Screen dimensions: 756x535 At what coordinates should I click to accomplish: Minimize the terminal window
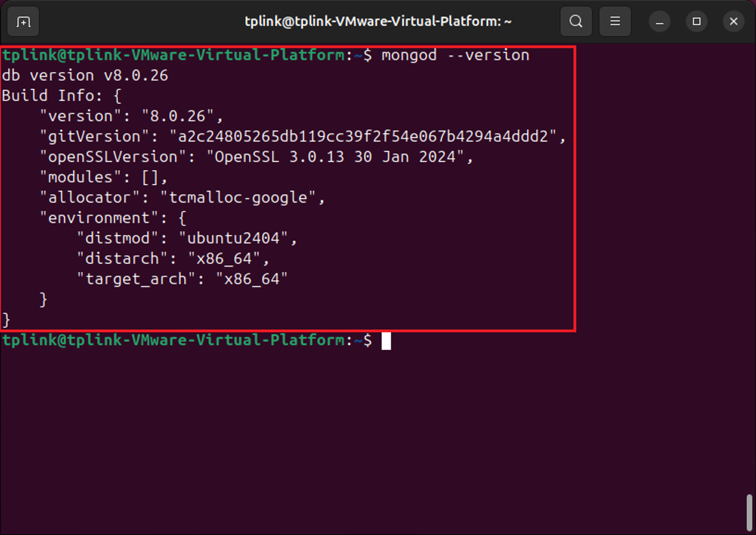[659, 22]
